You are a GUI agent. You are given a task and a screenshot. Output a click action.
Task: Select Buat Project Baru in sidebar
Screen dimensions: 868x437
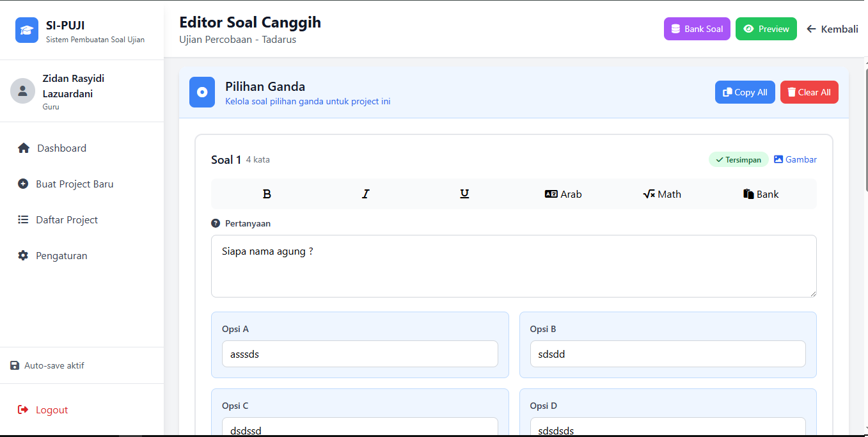(74, 184)
